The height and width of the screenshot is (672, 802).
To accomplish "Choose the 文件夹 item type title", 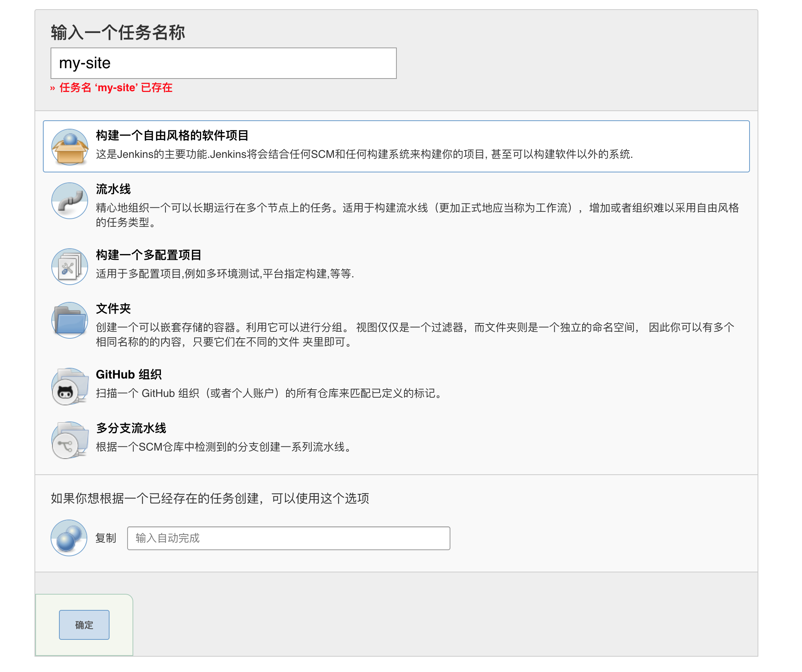I will point(113,308).
